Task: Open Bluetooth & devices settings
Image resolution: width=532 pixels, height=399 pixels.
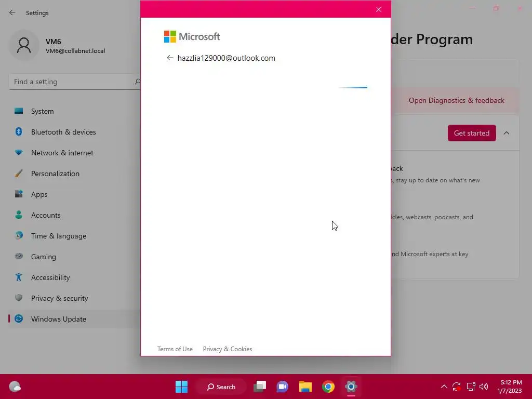Action: tap(75, 132)
